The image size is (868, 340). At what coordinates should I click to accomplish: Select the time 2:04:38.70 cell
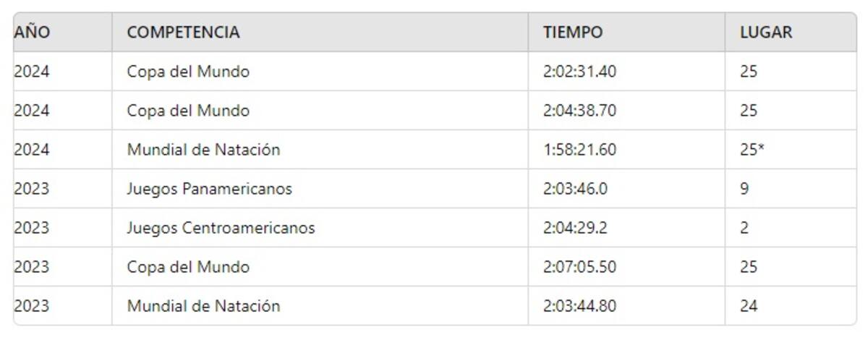[580, 111]
